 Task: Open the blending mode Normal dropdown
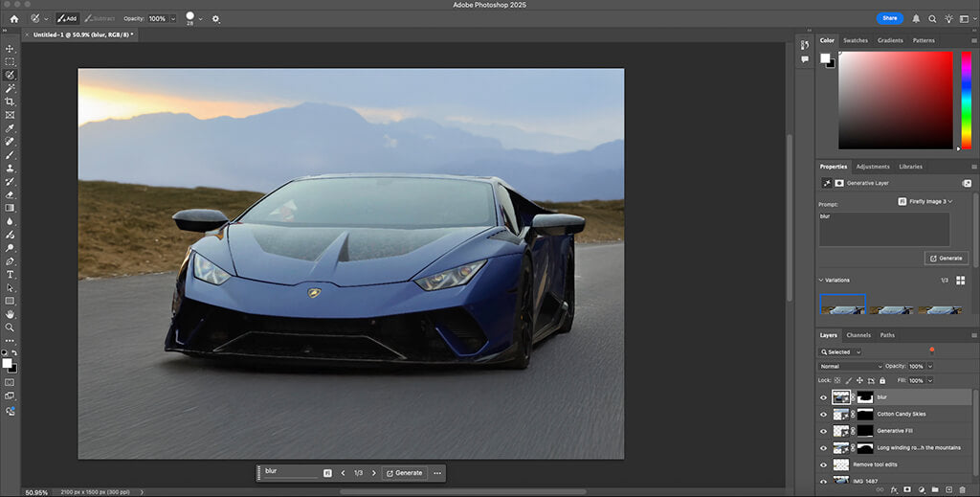coord(850,367)
